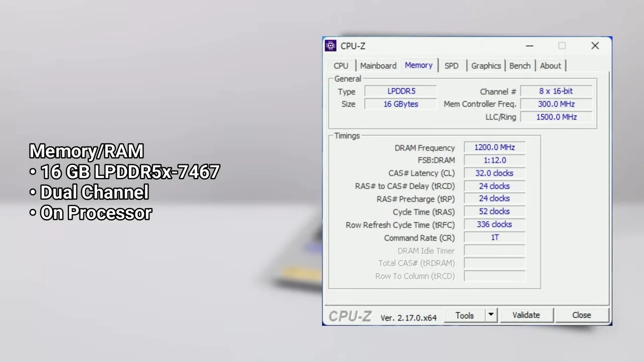This screenshot has height=362, width=644.
Task: Open the Mainboard tab
Action: point(378,66)
